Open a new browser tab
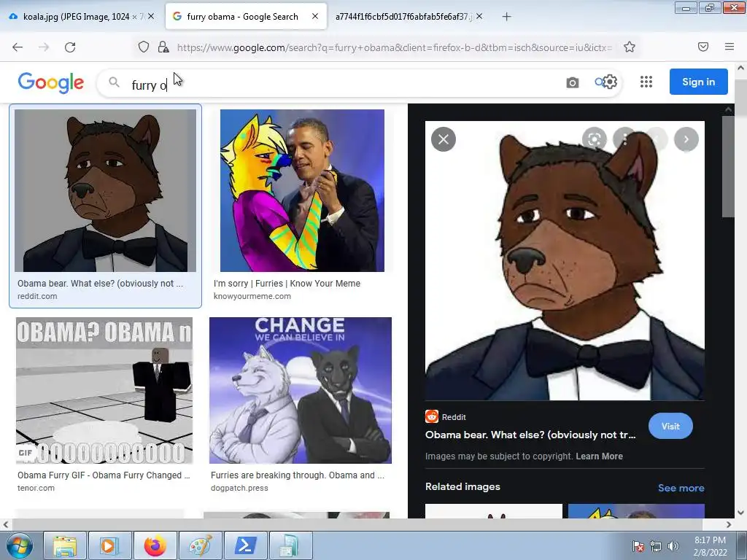This screenshot has height=560, width=747. (506, 17)
